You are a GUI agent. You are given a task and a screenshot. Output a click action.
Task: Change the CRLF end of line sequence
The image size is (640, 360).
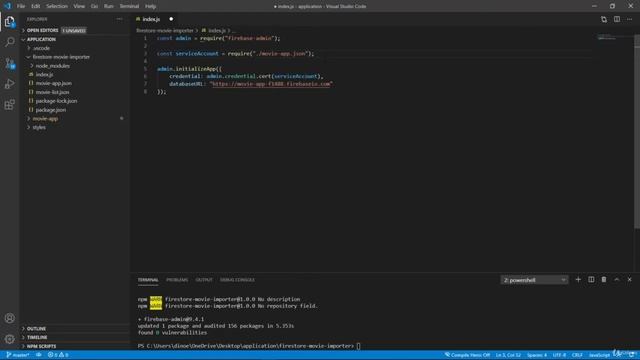coord(577,355)
